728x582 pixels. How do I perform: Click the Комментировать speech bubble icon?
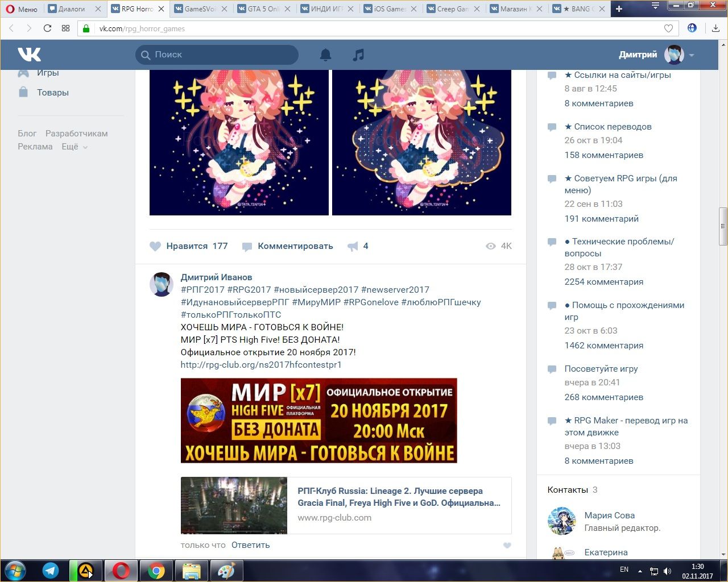(x=247, y=247)
